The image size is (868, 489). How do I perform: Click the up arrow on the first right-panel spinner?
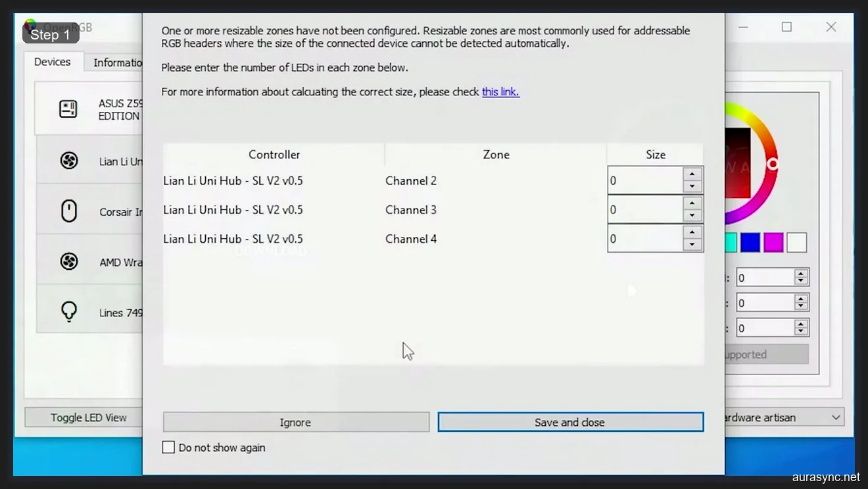802,272
